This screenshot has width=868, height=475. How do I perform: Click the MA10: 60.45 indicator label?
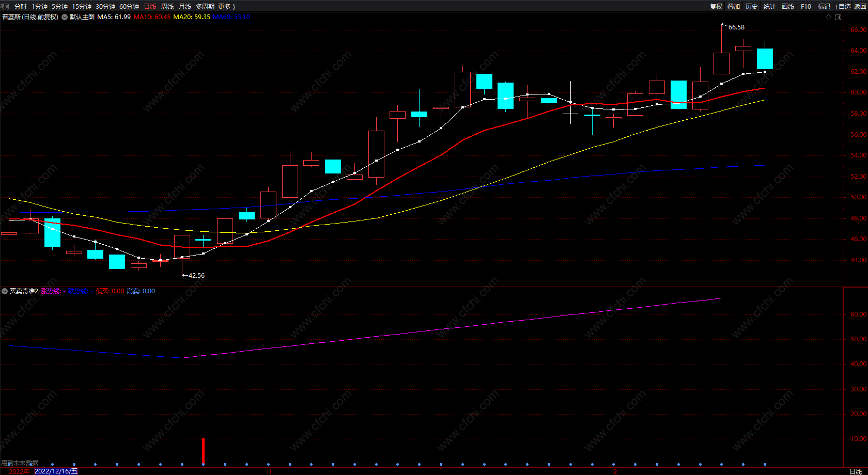pos(152,17)
